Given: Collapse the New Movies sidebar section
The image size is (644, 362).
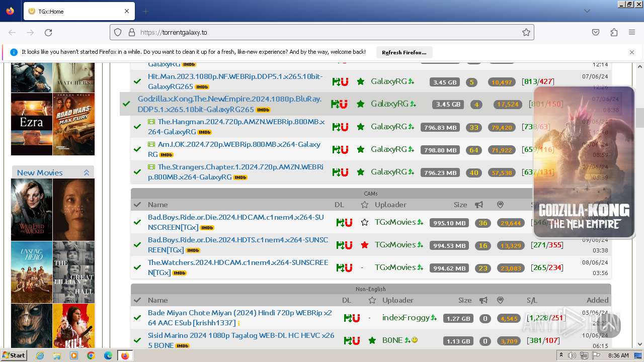Looking at the screenshot, I should (x=87, y=172).
